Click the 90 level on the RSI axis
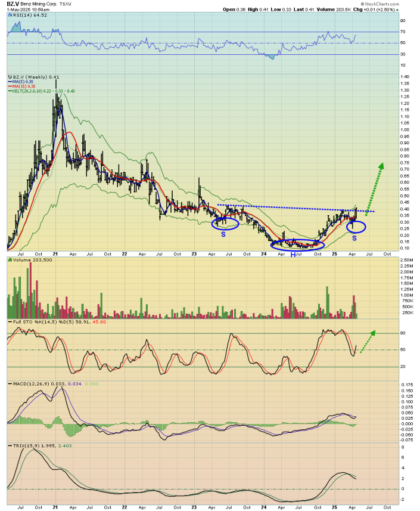This screenshot has height=511, width=420. 403,21
